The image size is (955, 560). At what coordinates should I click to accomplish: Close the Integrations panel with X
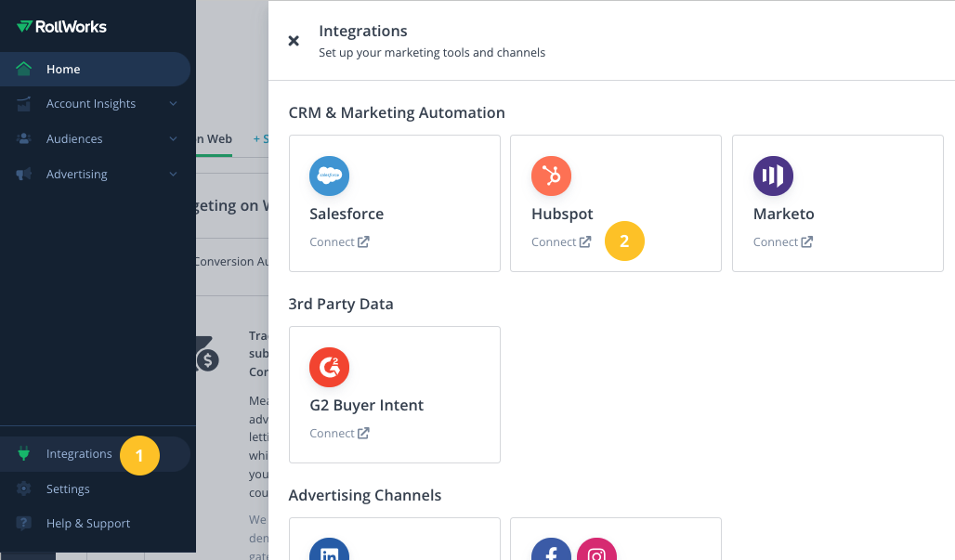[294, 41]
